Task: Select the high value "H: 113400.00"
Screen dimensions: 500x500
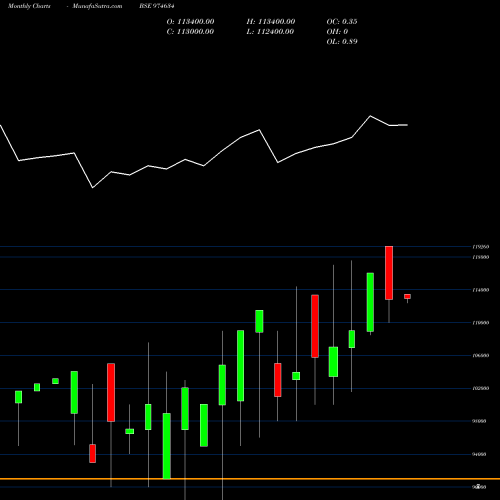Action: tap(271, 22)
